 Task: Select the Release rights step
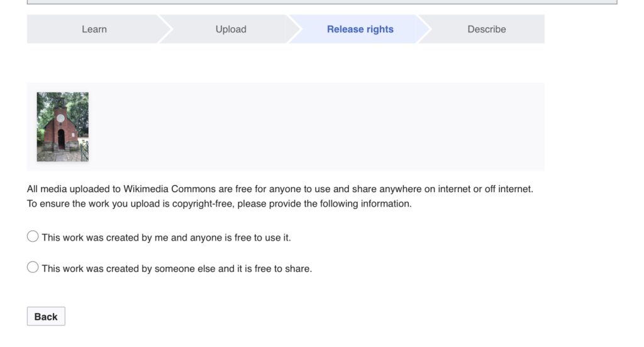[360, 29]
